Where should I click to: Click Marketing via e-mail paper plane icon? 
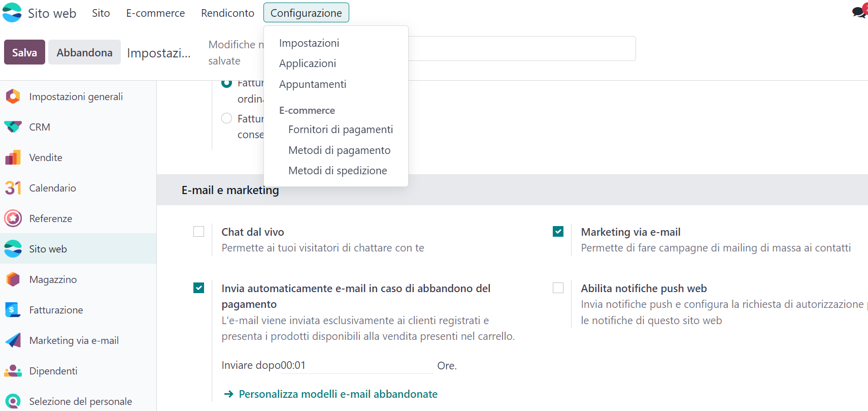coord(13,340)
